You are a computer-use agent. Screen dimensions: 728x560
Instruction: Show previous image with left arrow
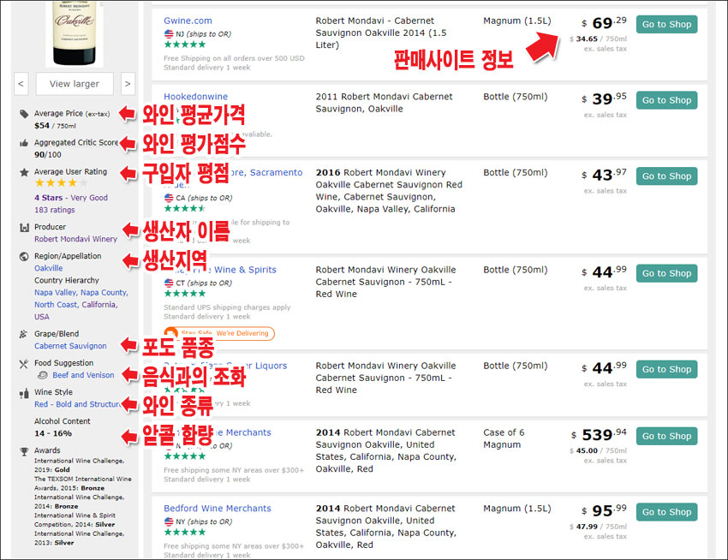click(x=21, y=84)
